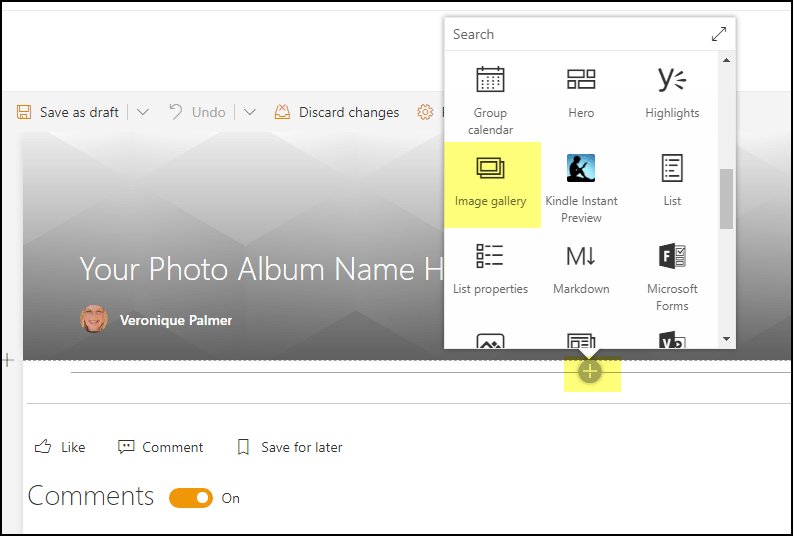Click the web part picker scrollbar thumb

tap(726, 198)
